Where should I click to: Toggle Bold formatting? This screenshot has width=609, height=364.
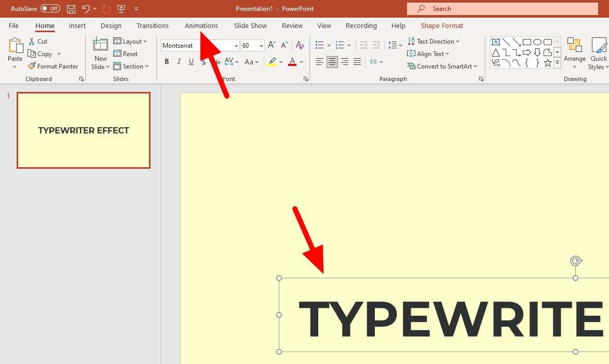167,61
